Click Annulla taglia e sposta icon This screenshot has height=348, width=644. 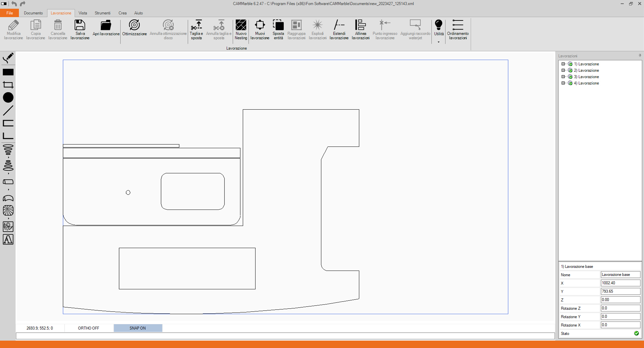[x=219, y=25]
